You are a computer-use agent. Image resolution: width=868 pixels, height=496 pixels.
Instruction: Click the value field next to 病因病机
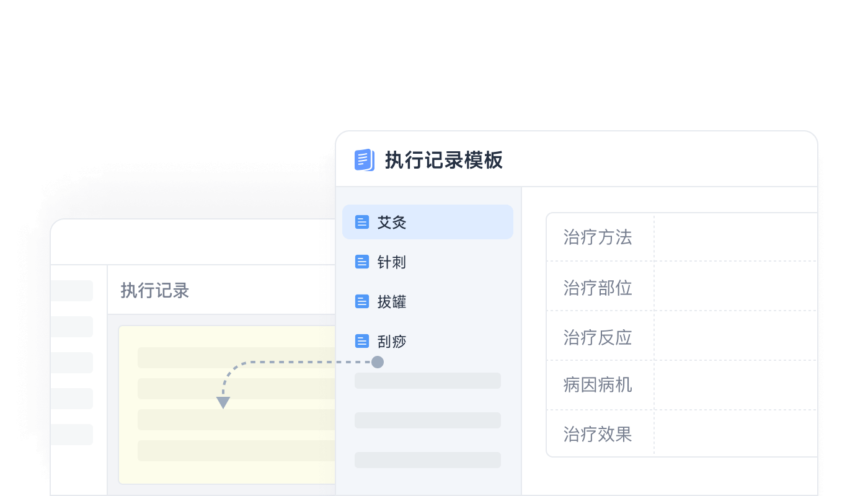pos(736,385)
